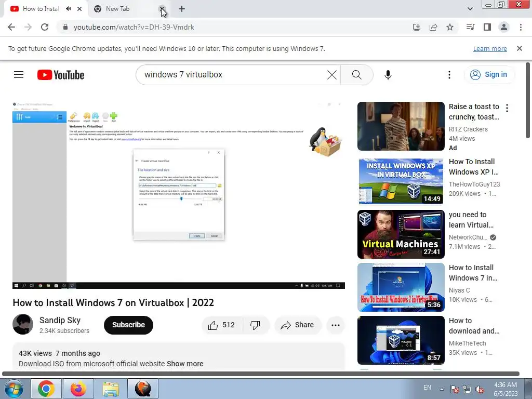Open the YouTube hamburger guide menu
The image size is (532, 399).
click(19, 75)
